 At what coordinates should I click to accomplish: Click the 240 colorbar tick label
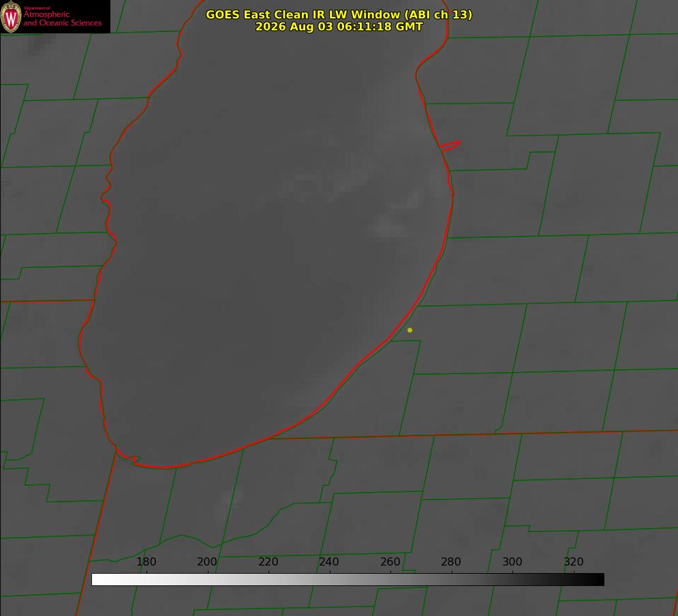[329, 561]
